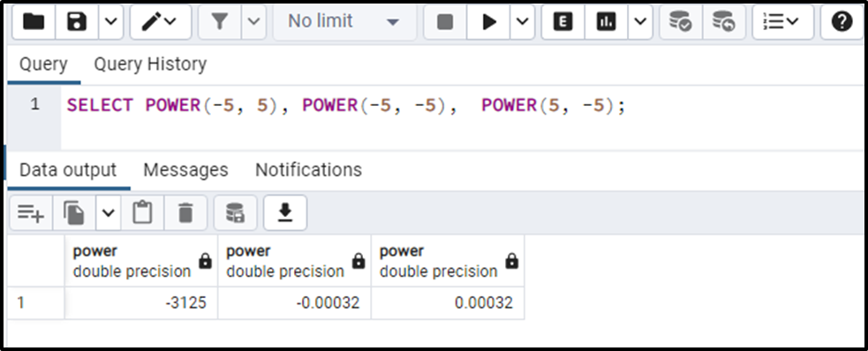Image resolution: width=868 pixels, height=351 pixels.
Task: Open file using the folder icon
Action: tap(34, 22)
